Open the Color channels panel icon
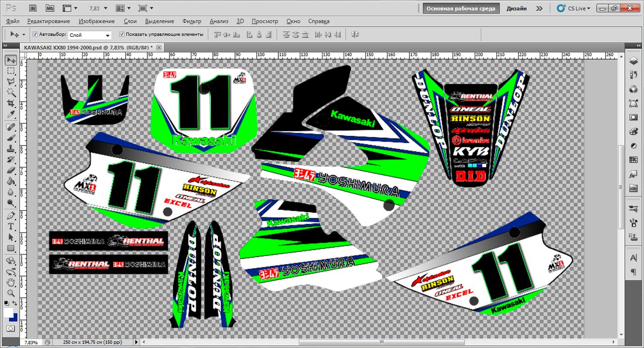This screenshot has width=644, height=348. click(633, 89)
